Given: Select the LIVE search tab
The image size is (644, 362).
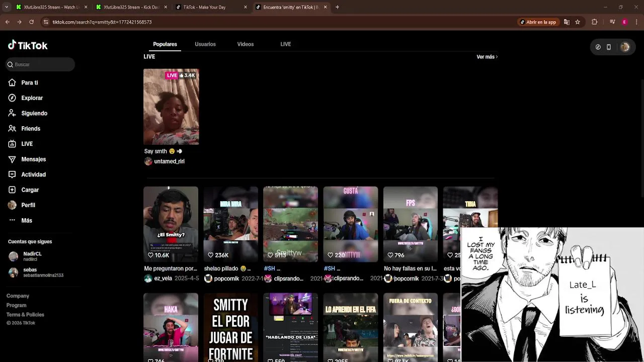Looking at the screenshot, I should pyautogui.click(x=286, y=44).
